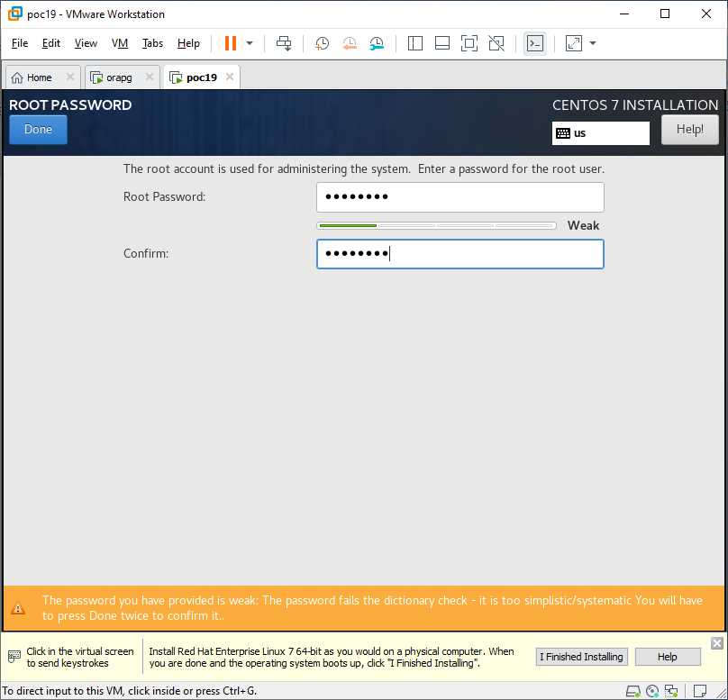Click the message log status icon
This screenshot has width=728, height=700.
(x=700, y=691)
